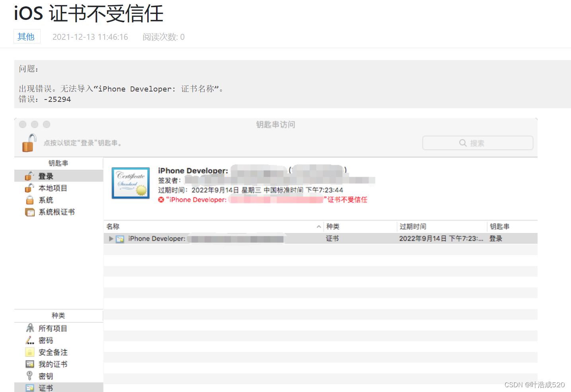
Task: Open the 登录 keychain entry
Action: [x=58, y=176]
